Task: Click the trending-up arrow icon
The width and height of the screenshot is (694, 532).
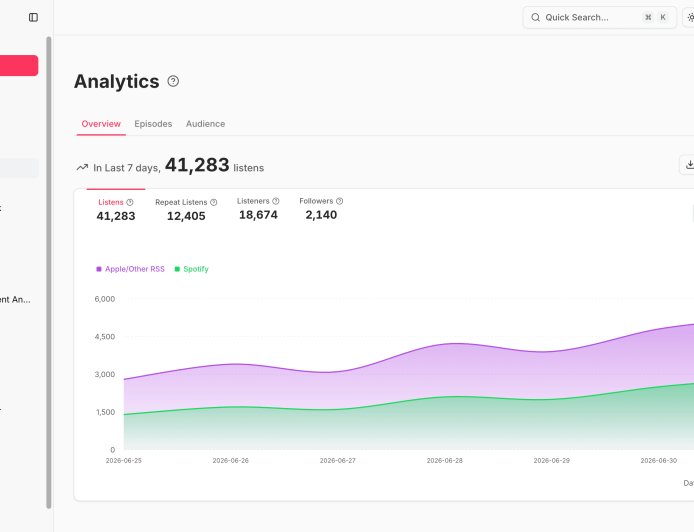Action: point(82,167)
